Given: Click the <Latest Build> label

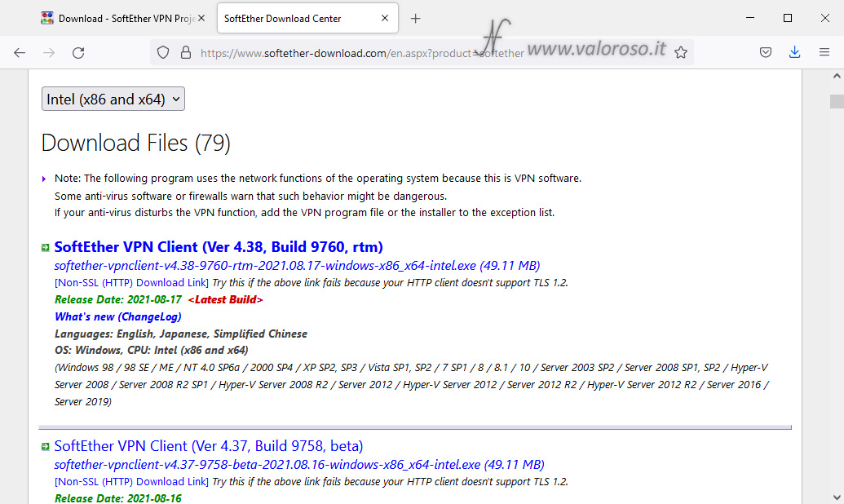Looking at the screenshot, I should [x=226, y=299].
